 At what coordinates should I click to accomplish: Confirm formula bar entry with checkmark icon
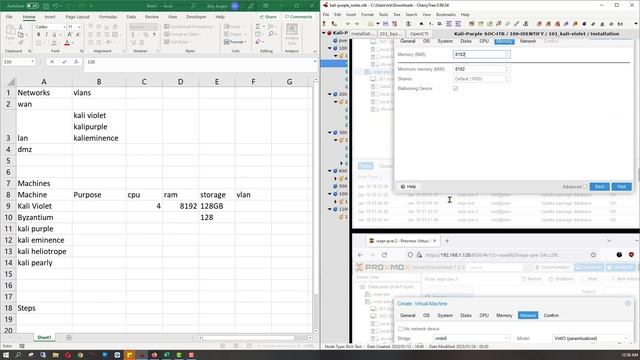coord(64,62)
